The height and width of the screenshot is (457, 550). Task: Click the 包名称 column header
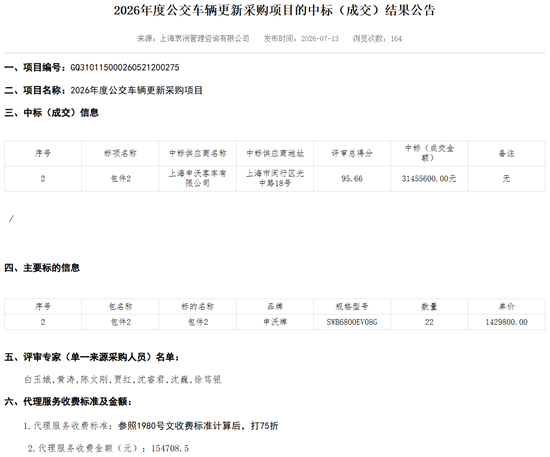tap(120, 307)
